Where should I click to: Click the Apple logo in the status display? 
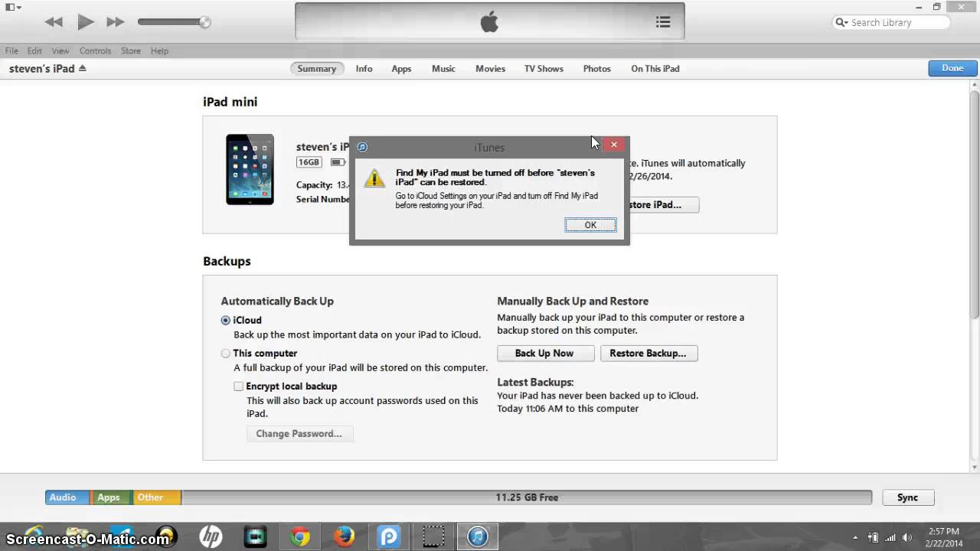pyautogui.click(x=489, y=22)
